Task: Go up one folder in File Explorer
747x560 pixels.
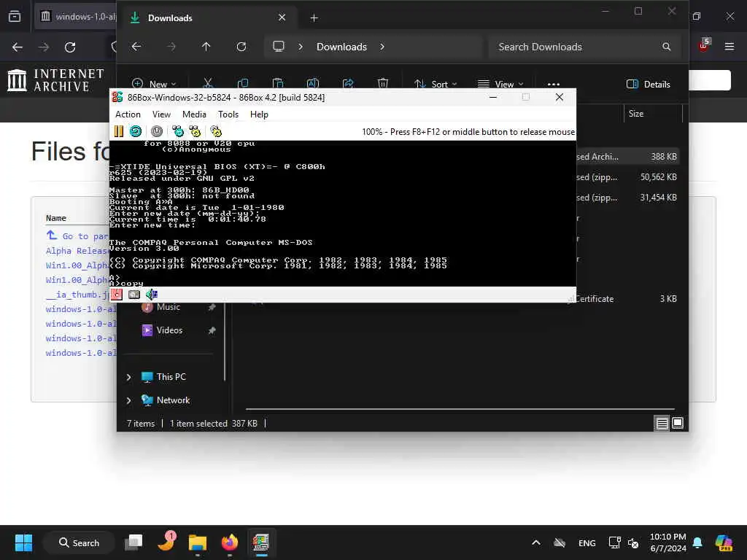Action: coord(206,47)
